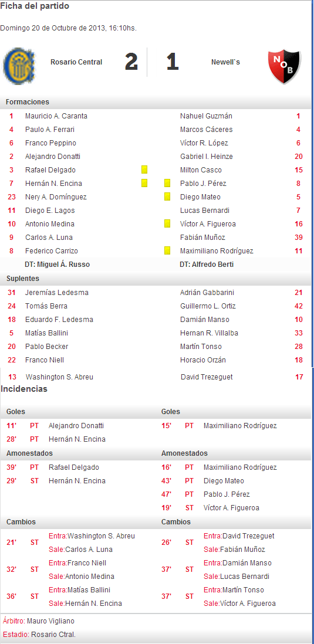The width and height of the screenshot is (314, 644).
Task: Click Rafael Delgado's yellow card icon
Action: tap(144, 170)
